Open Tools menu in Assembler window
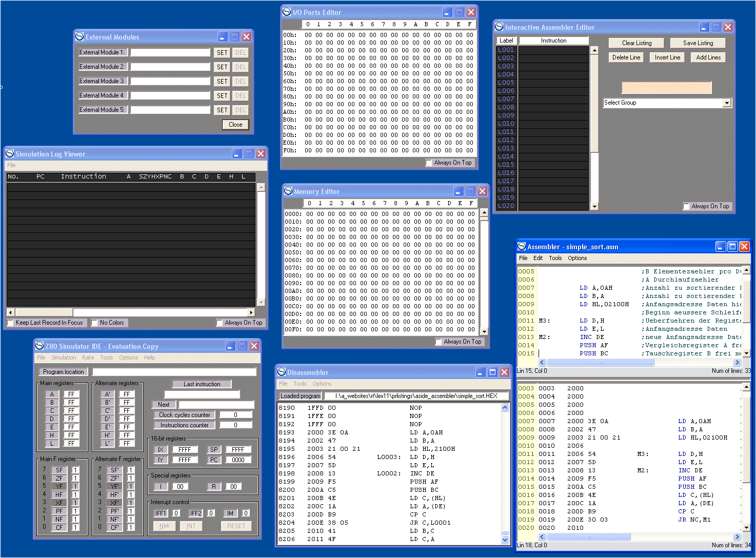 555,258
